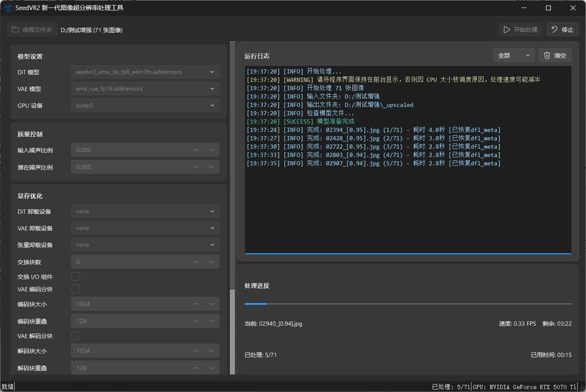Toggle the VAE 解码分块 checkbox
Image resolution: width=586 pixels, height=392 pixels.
tap(76, 336)
